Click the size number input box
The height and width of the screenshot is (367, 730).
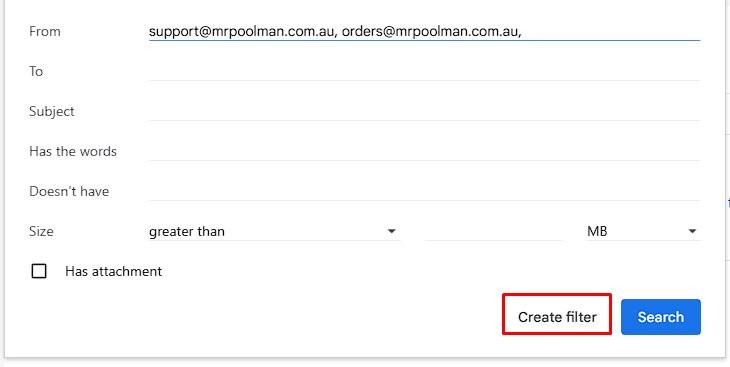point(493,231)
